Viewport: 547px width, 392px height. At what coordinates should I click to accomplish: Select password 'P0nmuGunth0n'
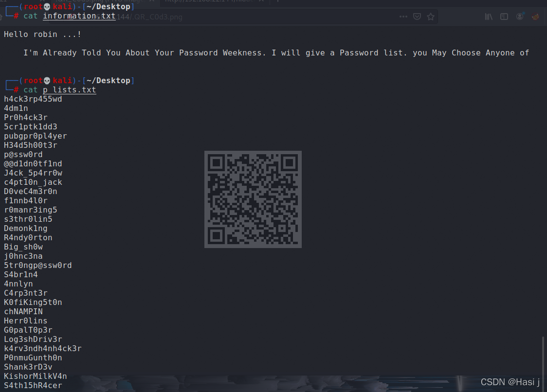click(x=33, y=358)
